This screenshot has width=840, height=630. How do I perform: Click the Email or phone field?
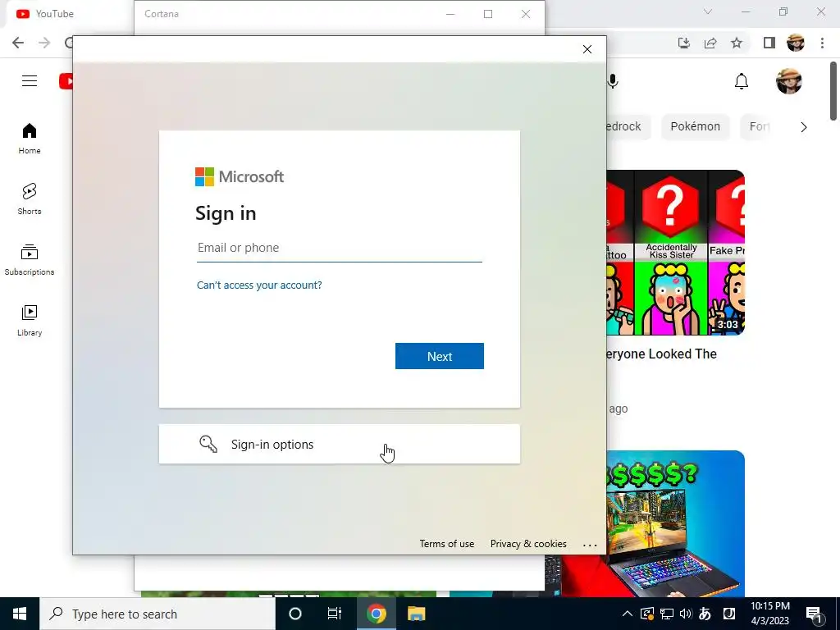(x=340, y=248)
